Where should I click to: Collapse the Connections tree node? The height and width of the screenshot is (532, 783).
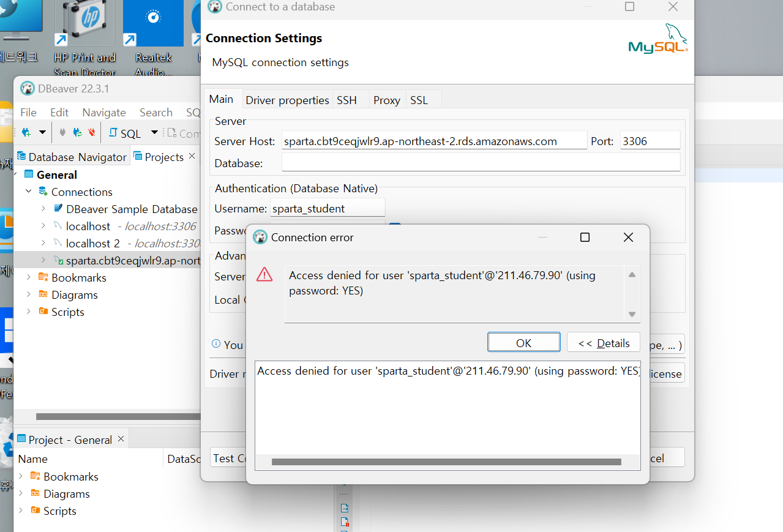28,192
